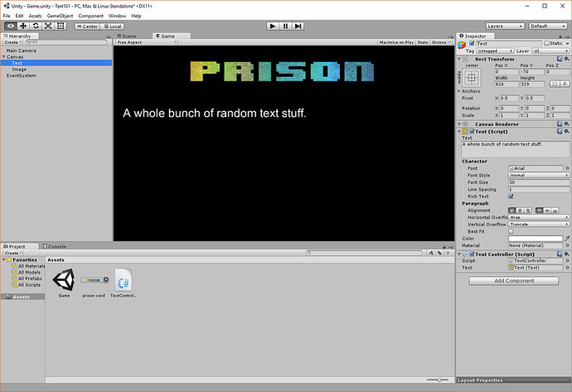
Task: Toggle the Static checkbox
Action: point(546,43)
